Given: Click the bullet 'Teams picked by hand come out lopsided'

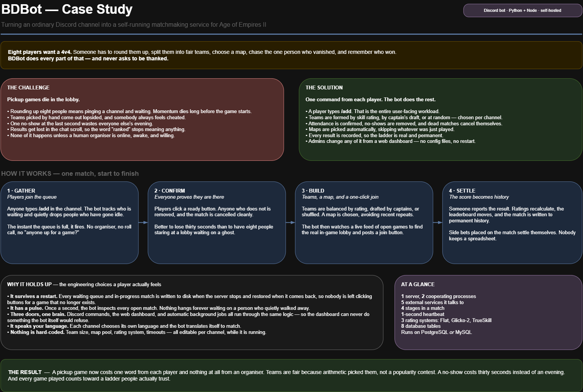Looking at the screenshot, I should pos(96,118).
